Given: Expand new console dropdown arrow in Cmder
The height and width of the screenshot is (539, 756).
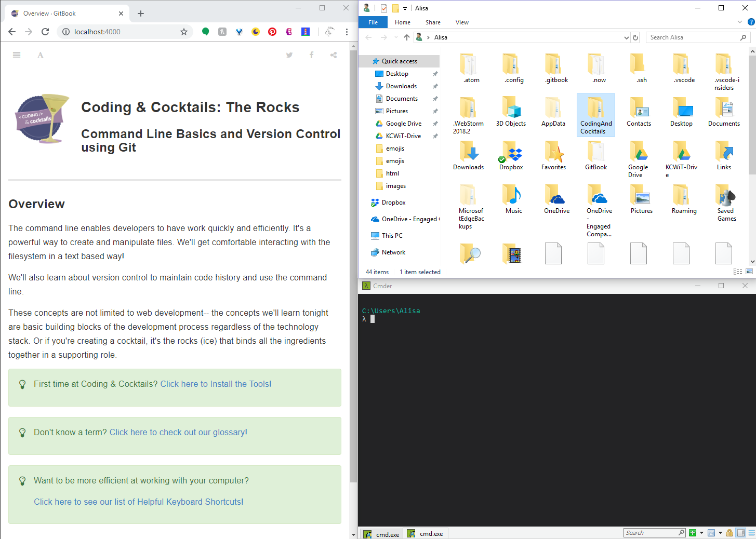Looking at the screenshot, I should [701, 533].
